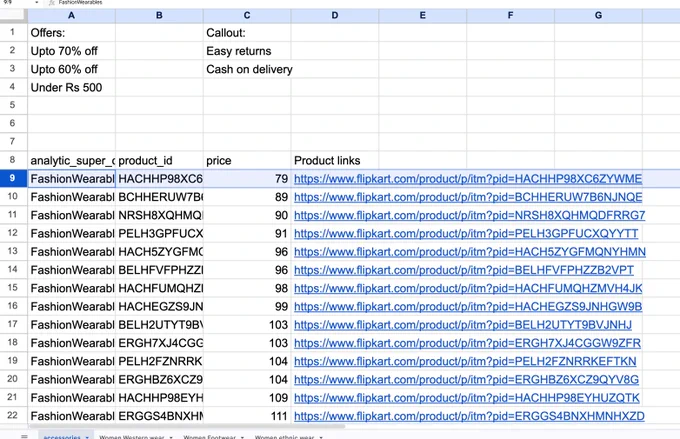This screenshot has width=680, height=439.
Task: Click the horizontal scrollbar above sheet tabs
Action: click(186, 426)
